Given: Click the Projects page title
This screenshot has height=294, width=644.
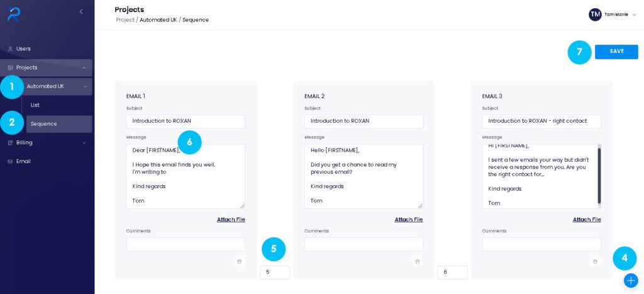Looking at the screenshot, I should point(130,9).
